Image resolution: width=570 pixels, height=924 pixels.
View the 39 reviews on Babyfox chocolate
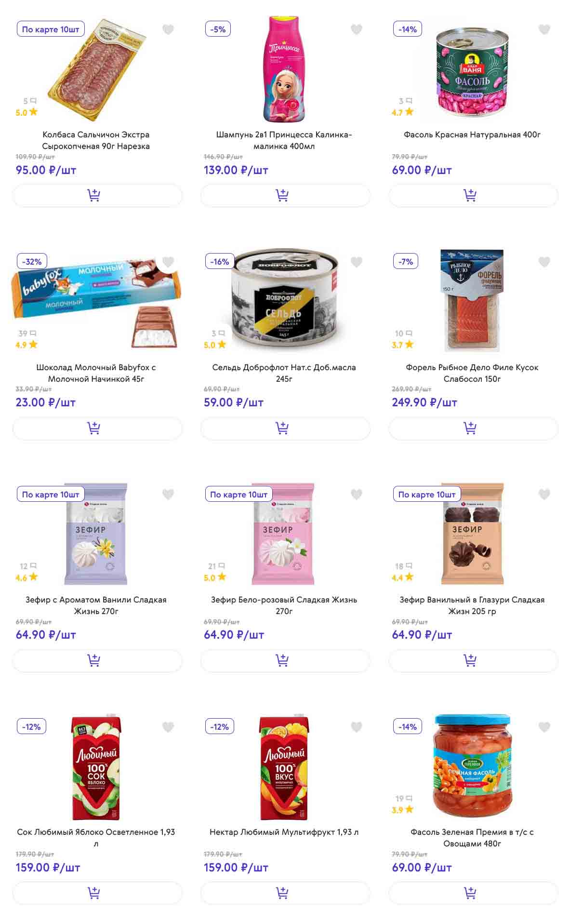27,334
